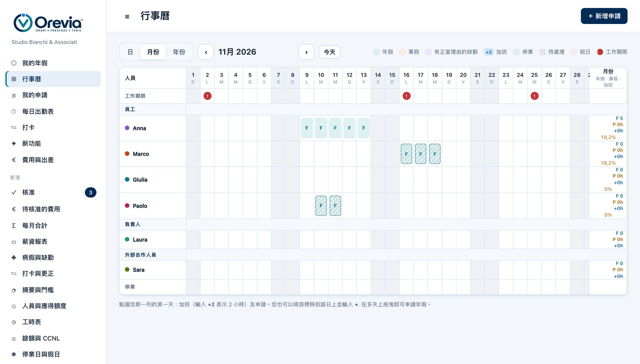This screenshot has height=364, width=640.
Task: Click Paolo's pending leave on day 10
Action: tap(321, 206)
